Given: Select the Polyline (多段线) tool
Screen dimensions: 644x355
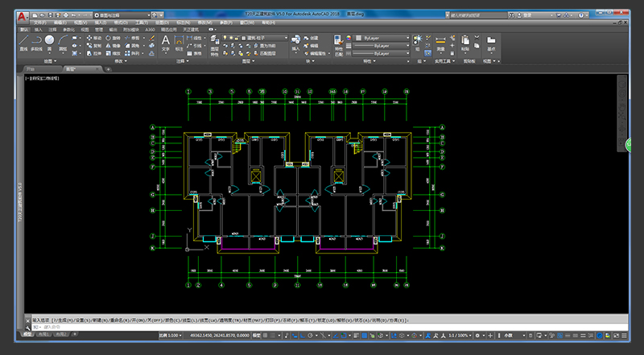Looking at the screenshot, I should [x=36, y=43].
